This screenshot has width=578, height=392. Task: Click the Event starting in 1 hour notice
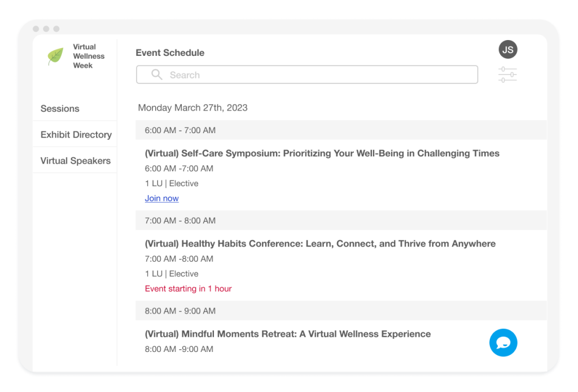click(188, 288)
